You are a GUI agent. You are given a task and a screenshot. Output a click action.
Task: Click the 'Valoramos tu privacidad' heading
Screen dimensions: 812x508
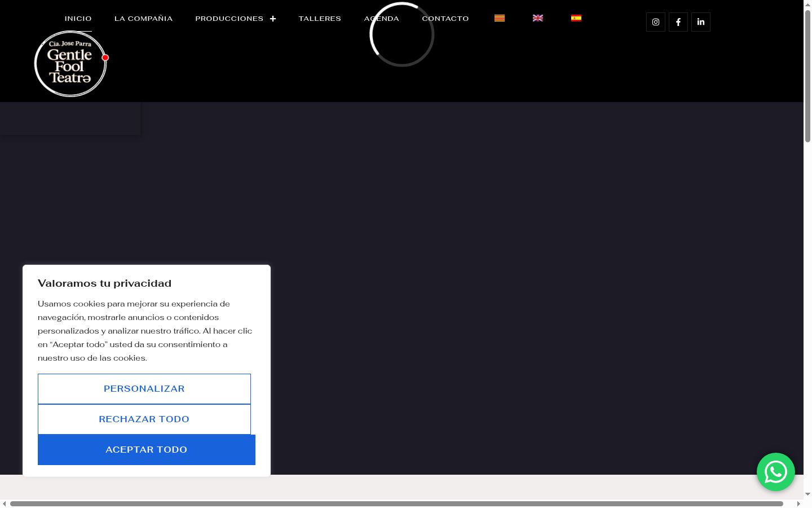coord(104,283)
